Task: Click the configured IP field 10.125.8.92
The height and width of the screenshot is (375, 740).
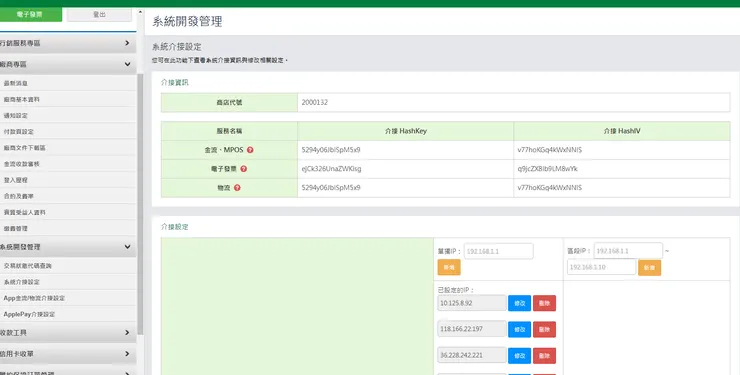Action: tap(472, 303)
